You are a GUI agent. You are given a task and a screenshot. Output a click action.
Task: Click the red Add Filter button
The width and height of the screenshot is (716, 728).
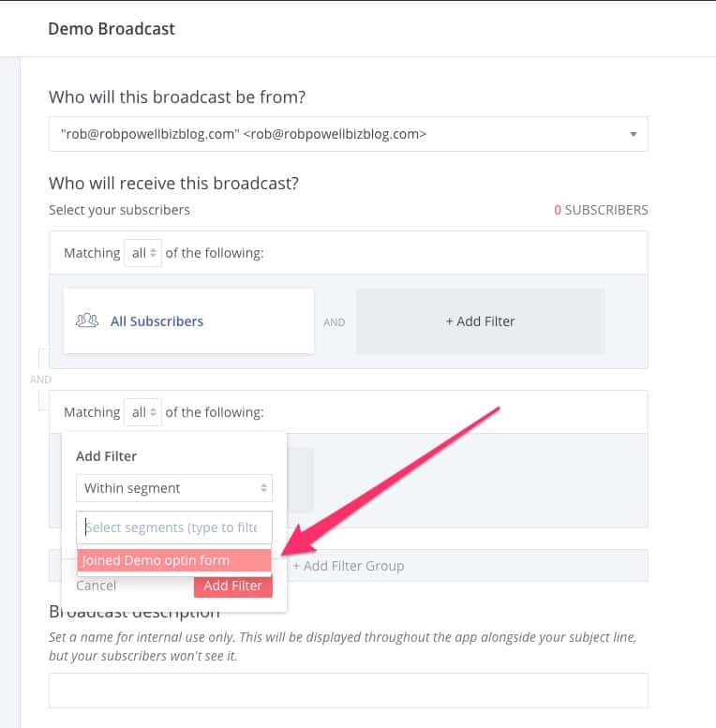point(233,586)
